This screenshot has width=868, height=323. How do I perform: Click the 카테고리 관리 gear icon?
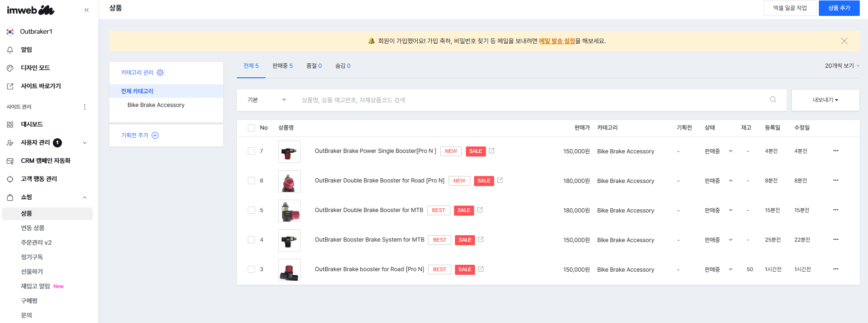(160, 72)
